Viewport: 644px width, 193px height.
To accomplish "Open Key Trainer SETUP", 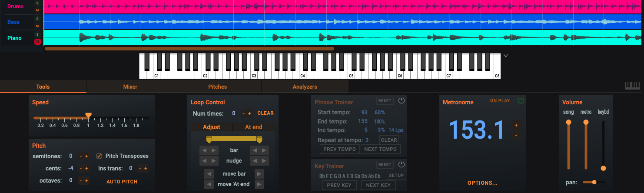I will 396,176.
